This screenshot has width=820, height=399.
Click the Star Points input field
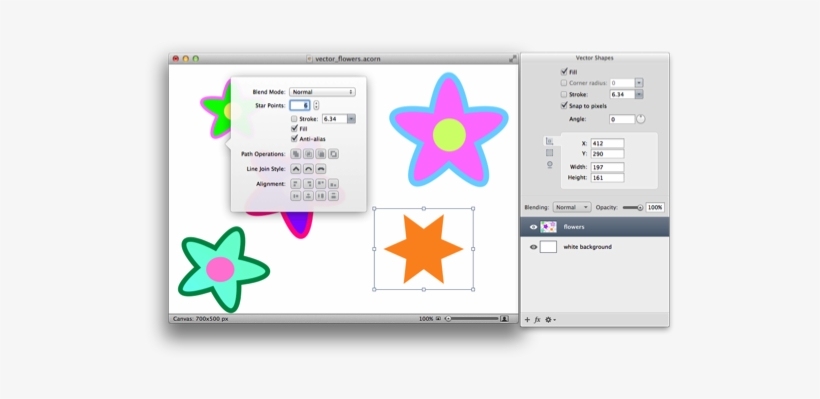point(300,105)
